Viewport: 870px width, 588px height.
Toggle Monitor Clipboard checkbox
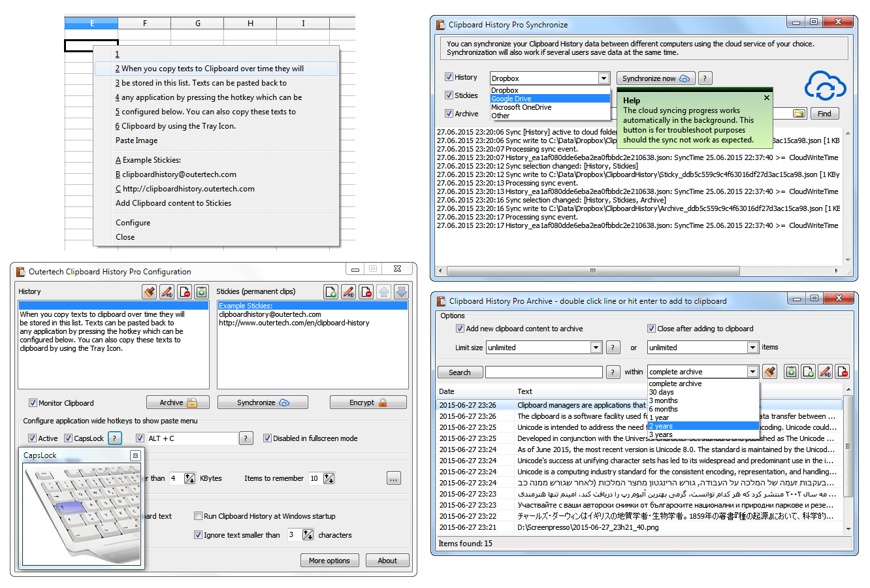(33, 403)
